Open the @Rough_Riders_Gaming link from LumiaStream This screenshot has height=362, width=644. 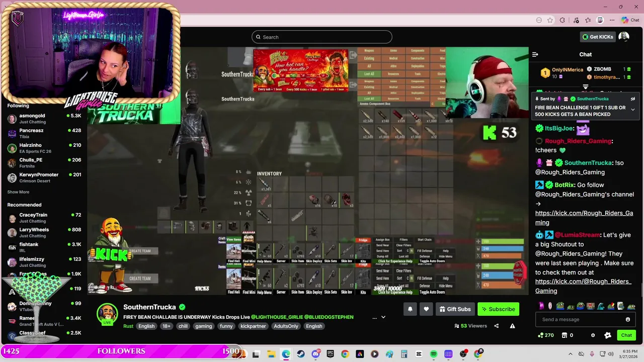[583, 286]
